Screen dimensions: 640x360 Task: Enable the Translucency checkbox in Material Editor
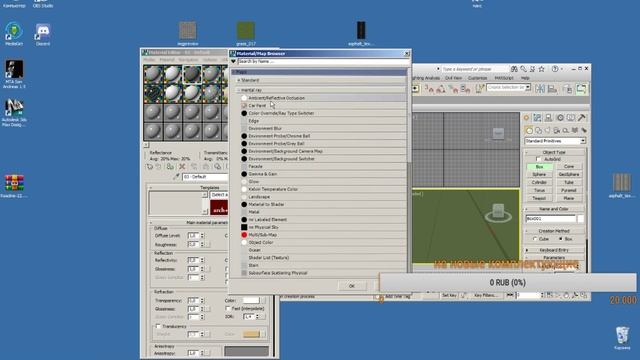pos(158,326)
